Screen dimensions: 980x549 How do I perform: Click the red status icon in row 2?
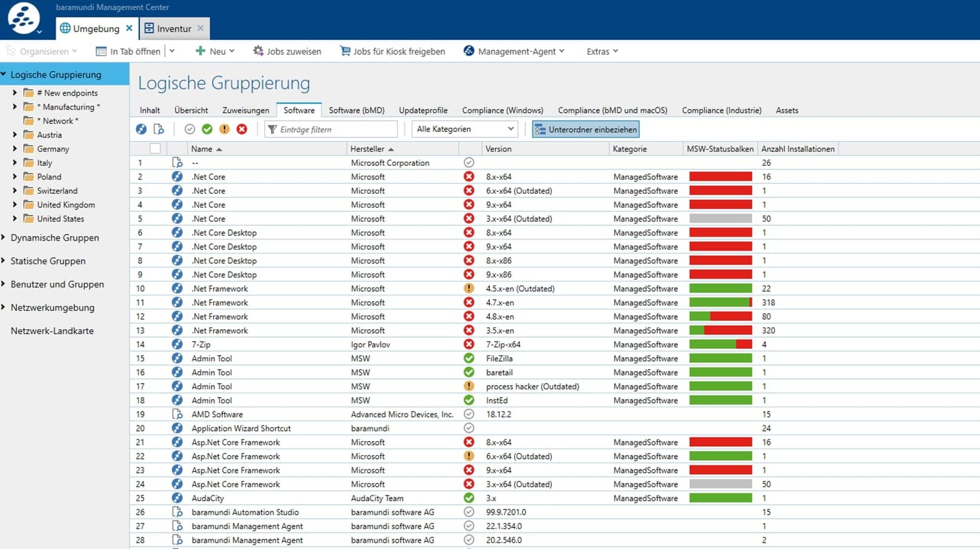(469, 177)
